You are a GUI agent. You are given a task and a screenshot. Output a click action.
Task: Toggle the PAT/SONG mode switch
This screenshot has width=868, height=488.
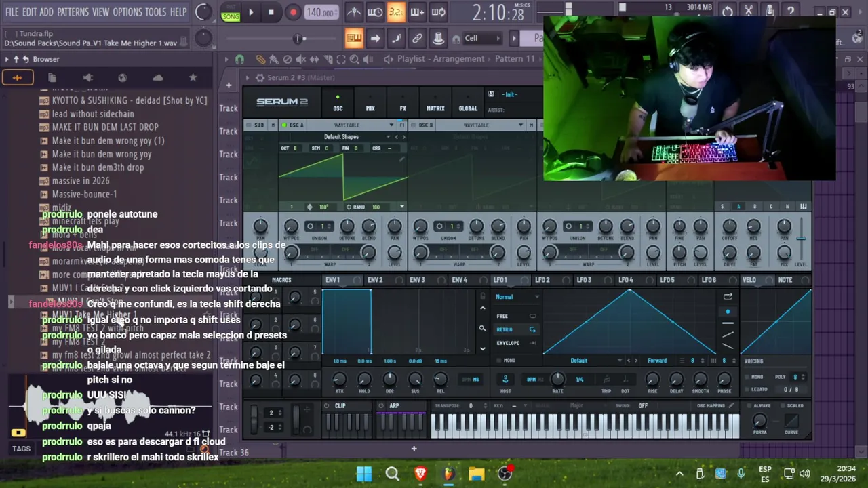(x=231, y=12)
